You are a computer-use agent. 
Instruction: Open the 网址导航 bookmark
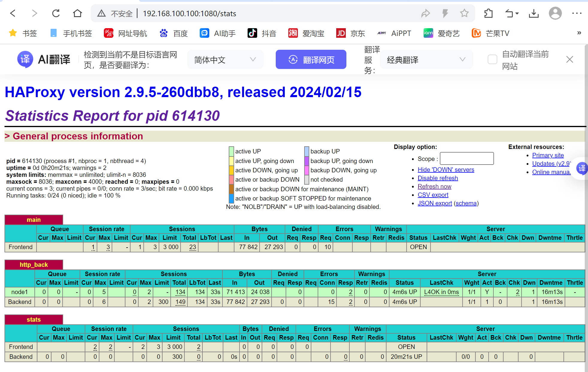[125, 33]
